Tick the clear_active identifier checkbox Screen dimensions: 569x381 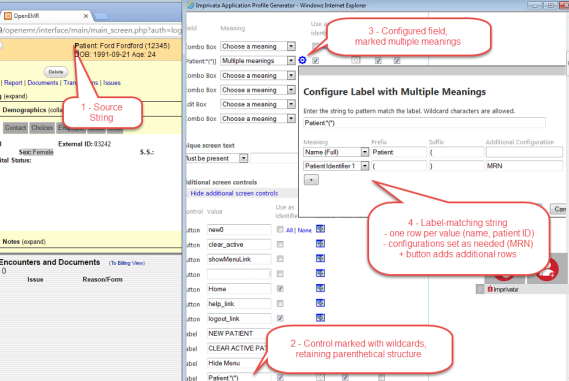pos(280,244)
